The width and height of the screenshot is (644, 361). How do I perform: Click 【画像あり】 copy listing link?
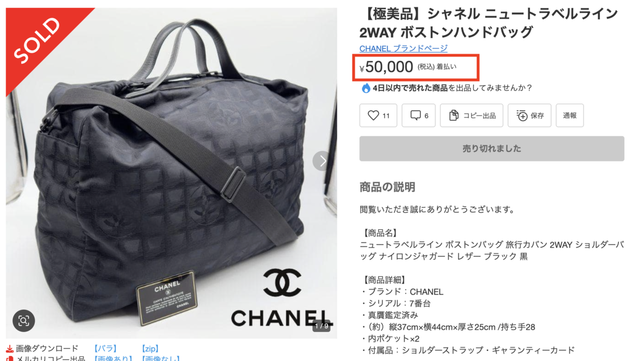tap(113, 359)
